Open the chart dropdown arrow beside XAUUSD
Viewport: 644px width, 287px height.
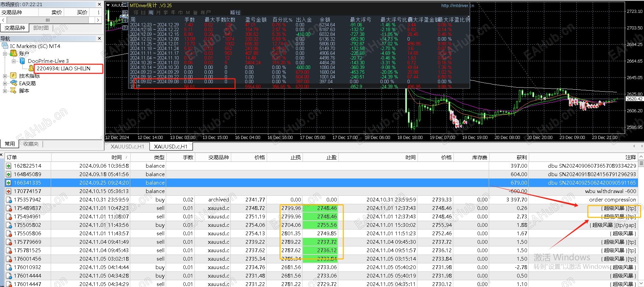(x=108, y=5)
